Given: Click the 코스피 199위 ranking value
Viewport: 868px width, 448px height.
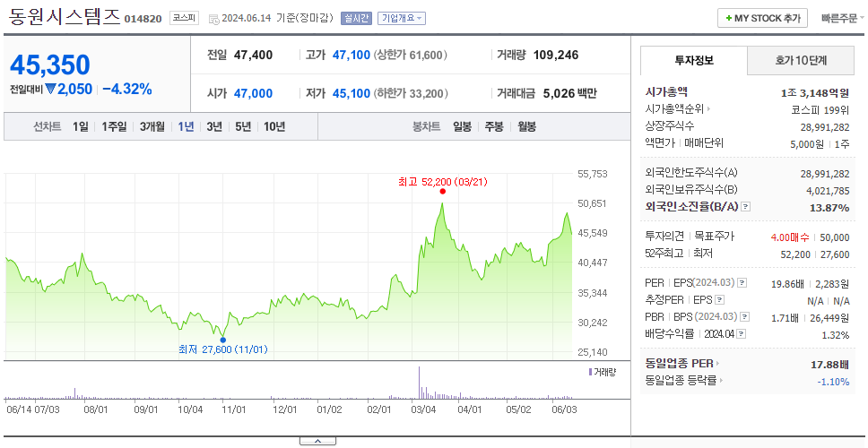Looking at the screenshot, I should click(820, 109).
